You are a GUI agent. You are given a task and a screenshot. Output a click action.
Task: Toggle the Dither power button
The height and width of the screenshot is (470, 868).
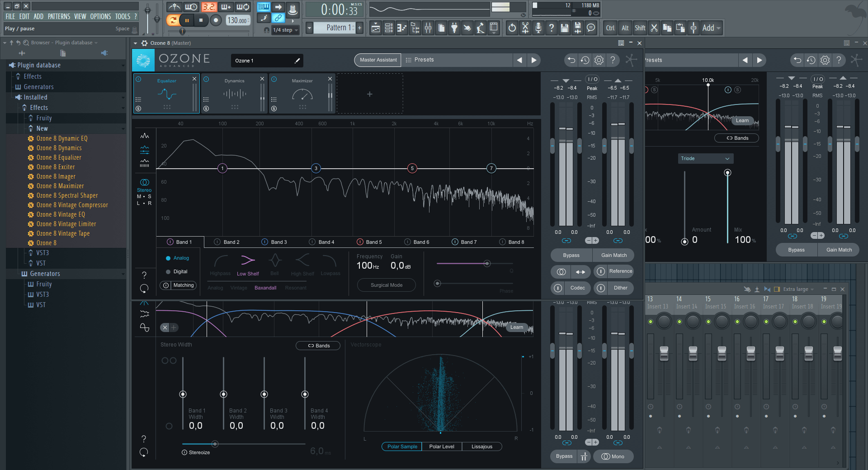coord(600,288)
